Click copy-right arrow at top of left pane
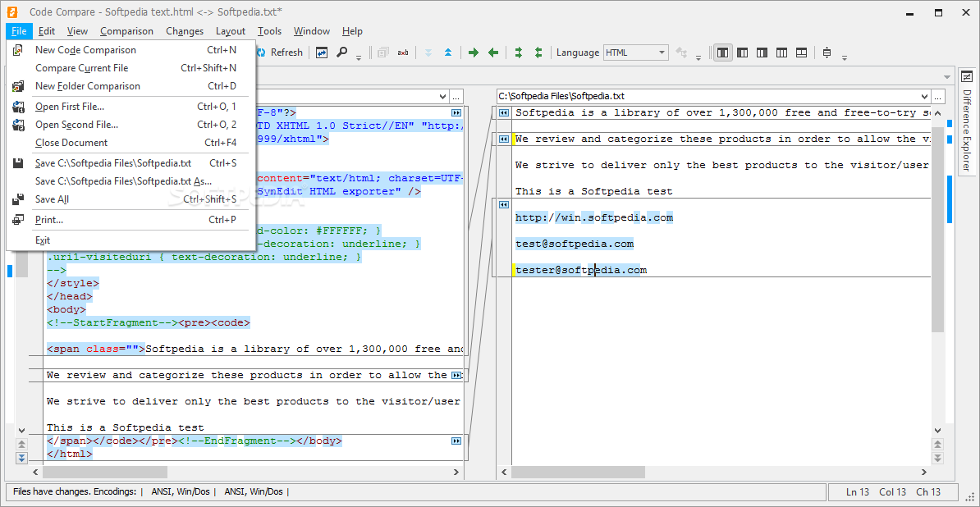The height and width of the screenshot is (507, 980). click(x=457, y=113)
